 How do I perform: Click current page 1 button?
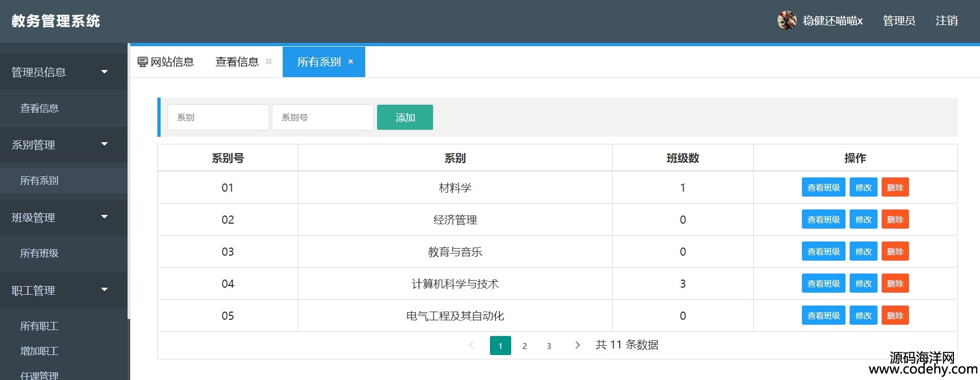tap(500, 345)
